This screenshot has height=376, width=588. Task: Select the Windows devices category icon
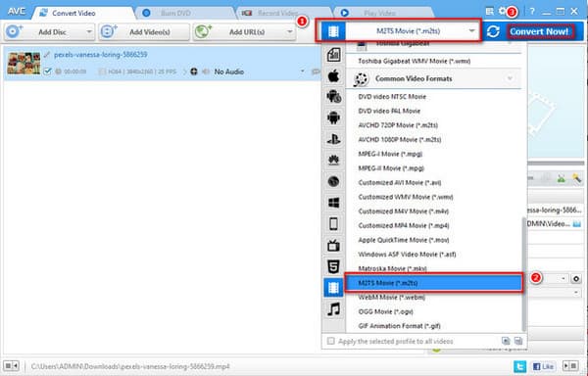(333, 203)
